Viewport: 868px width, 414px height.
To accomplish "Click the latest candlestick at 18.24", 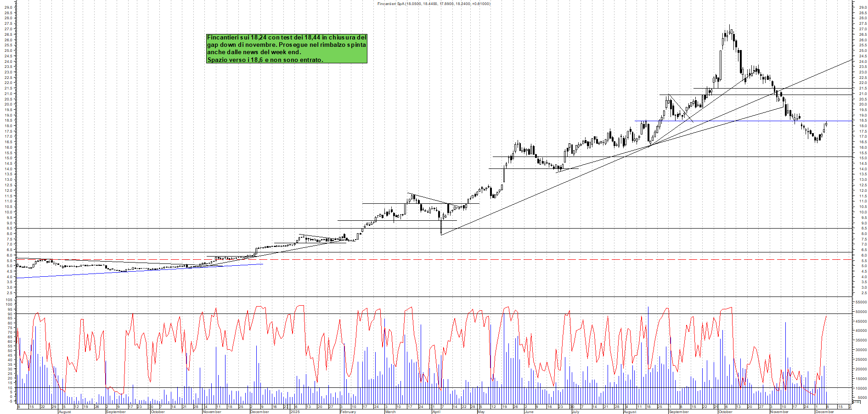I will point(826,124).
